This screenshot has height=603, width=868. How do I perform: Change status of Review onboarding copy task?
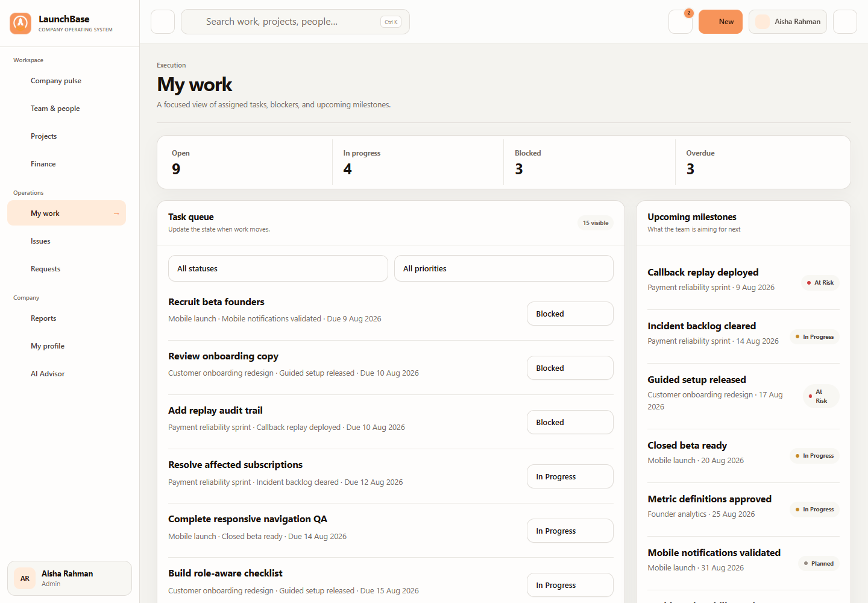point(570,368)
